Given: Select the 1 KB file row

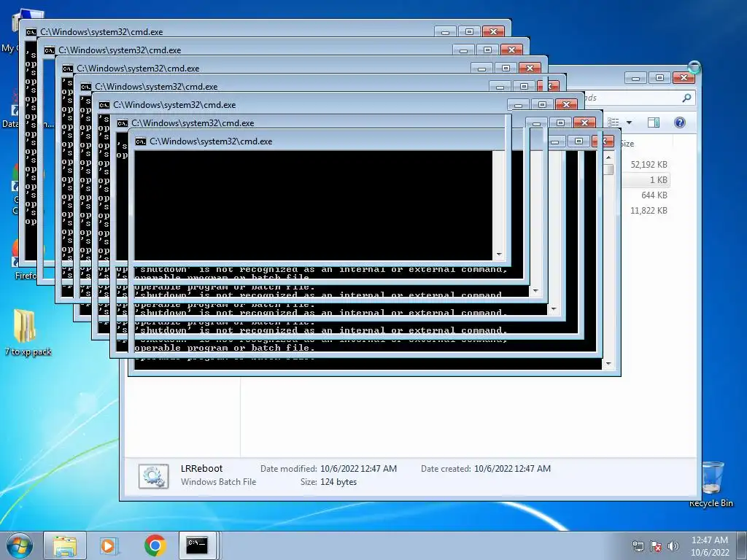Looking at the screenshot, I should click(646, 180).
